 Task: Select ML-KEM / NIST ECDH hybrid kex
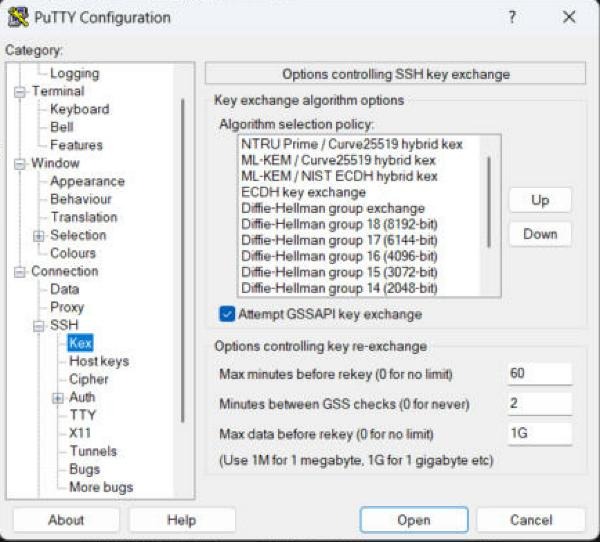coord(359,176)
